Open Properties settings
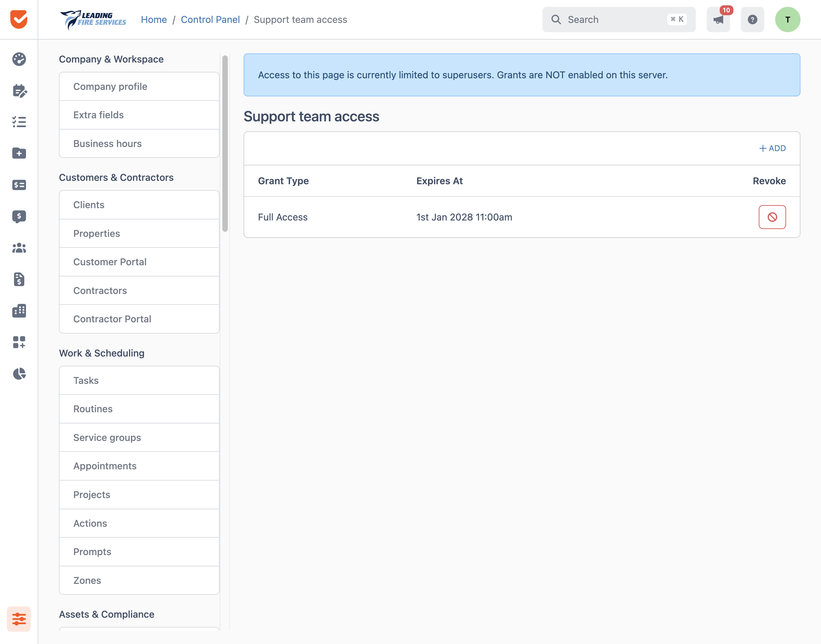Screen dimensions: 821x644 (x=139, y=233)
